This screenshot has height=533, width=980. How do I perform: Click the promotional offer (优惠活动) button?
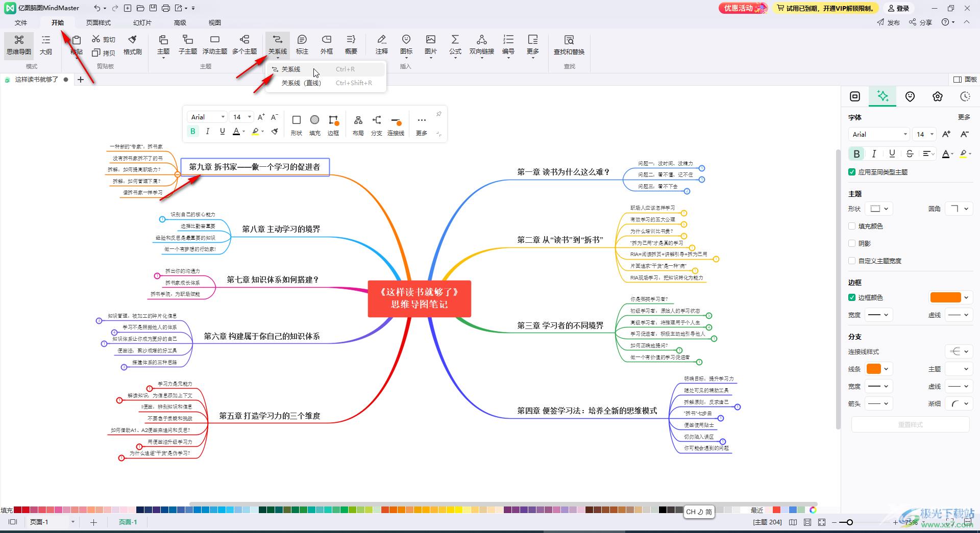click(x=743, y=8)
